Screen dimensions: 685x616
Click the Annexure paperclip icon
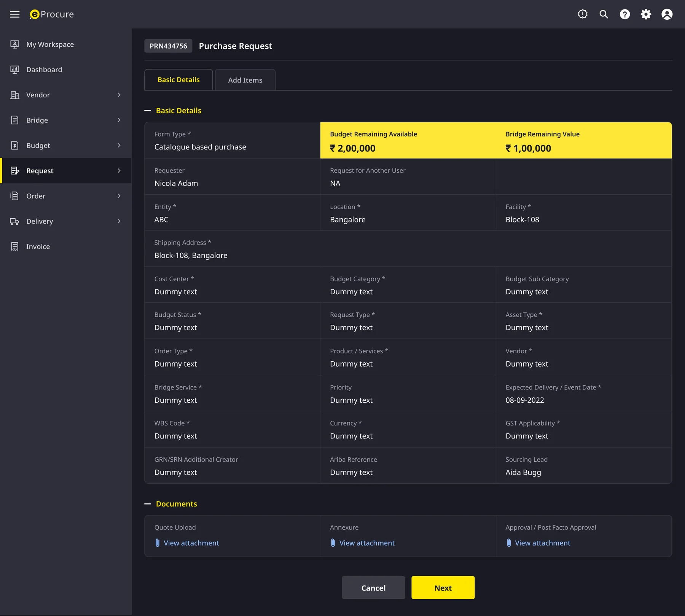pos(333,543)
